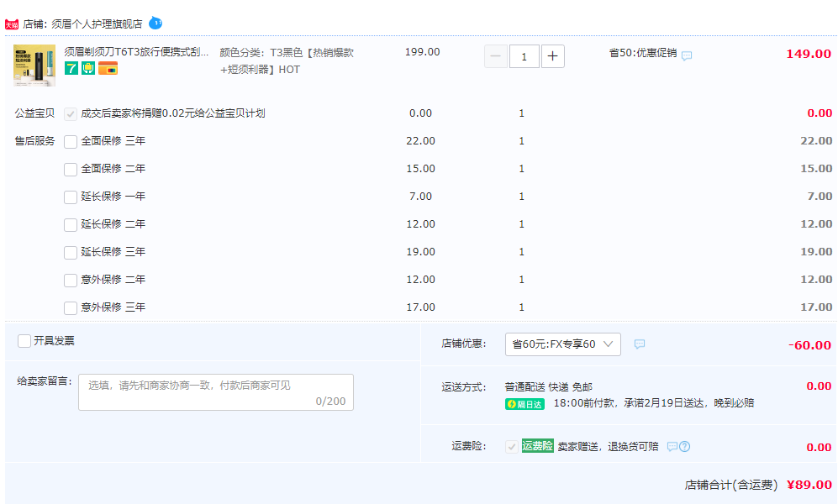Click the 普通配送 快递 免邮 text
The height and width of the screenshot is (504, 838).
(x=548, y=387)
